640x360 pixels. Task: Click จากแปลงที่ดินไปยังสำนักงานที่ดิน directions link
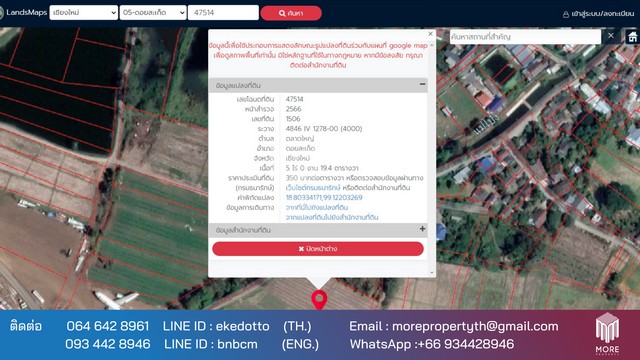pos(332,217)
